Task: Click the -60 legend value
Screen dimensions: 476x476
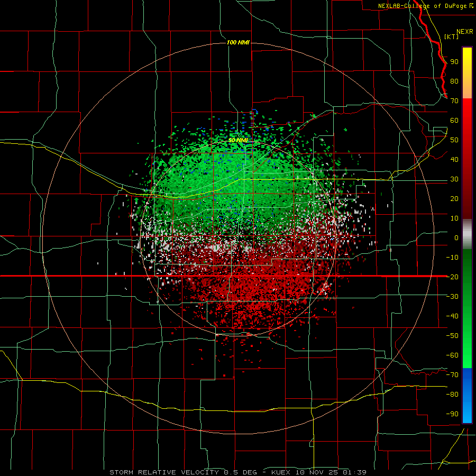Action: (x=452, y=355)
